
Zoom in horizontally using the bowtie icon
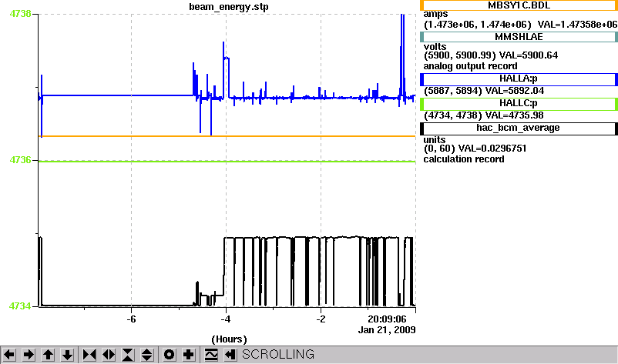(x=89, y=355)
